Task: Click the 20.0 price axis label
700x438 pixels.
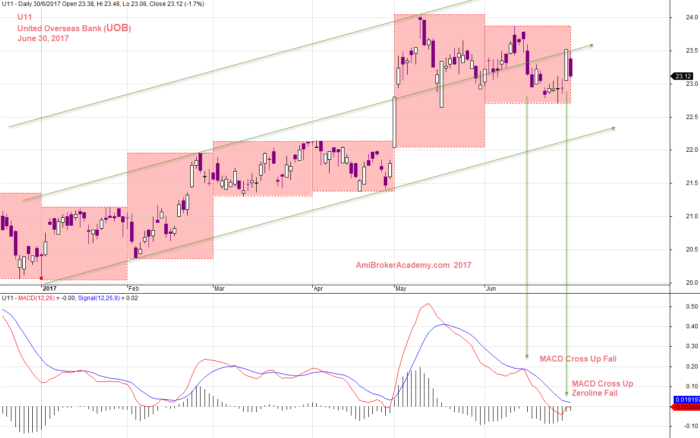Action: point(692,282)
